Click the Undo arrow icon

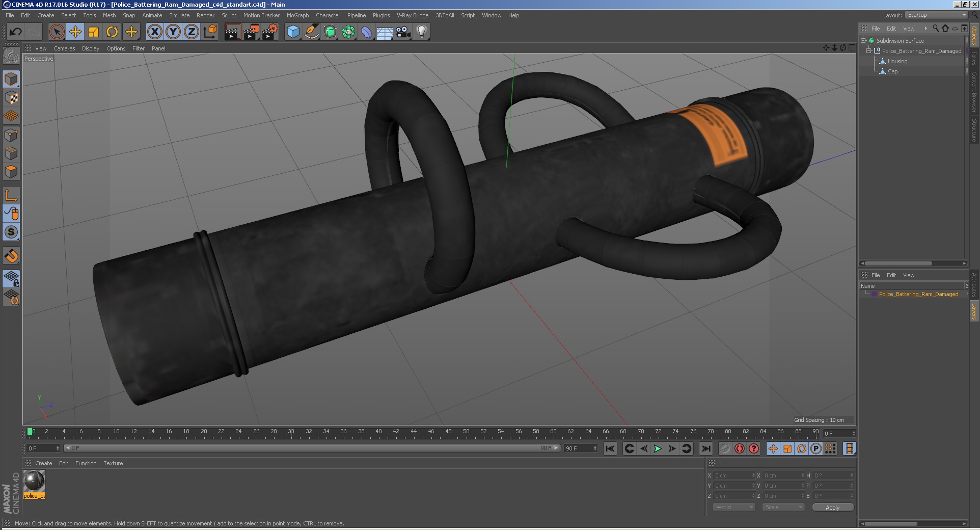pos(15,32)
